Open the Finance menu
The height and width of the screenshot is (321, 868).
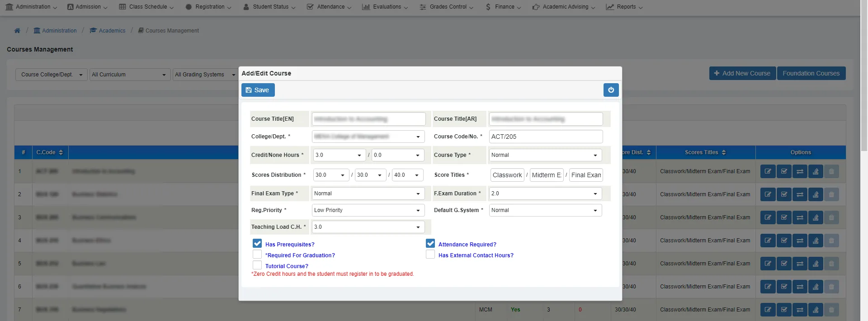coord(503,7)
